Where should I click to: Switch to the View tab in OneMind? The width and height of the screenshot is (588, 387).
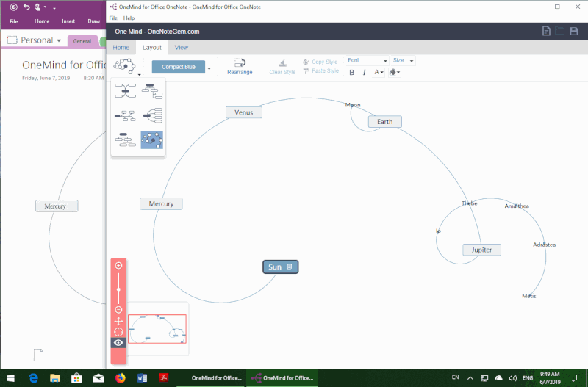point(182,48)
